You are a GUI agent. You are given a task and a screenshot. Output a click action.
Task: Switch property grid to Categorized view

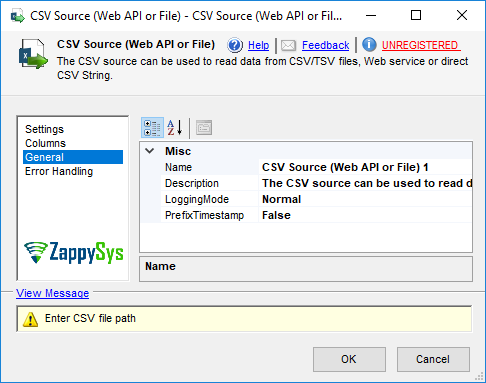click(152, 128)
